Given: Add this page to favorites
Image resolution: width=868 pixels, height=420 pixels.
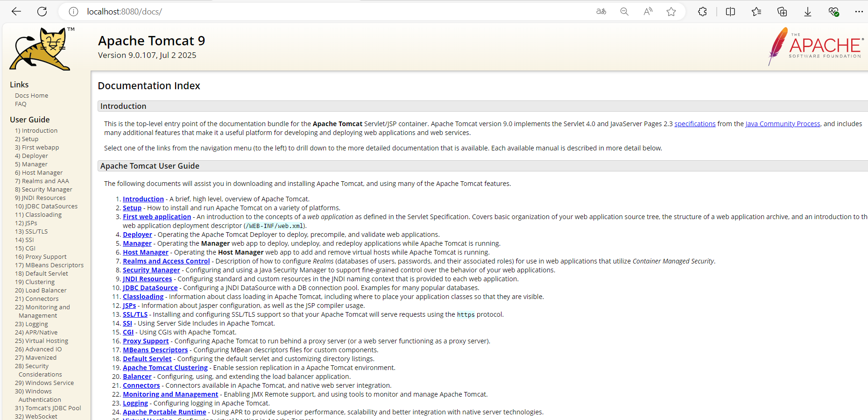Looking at the screenshot, I should click(x=671, y=12).
